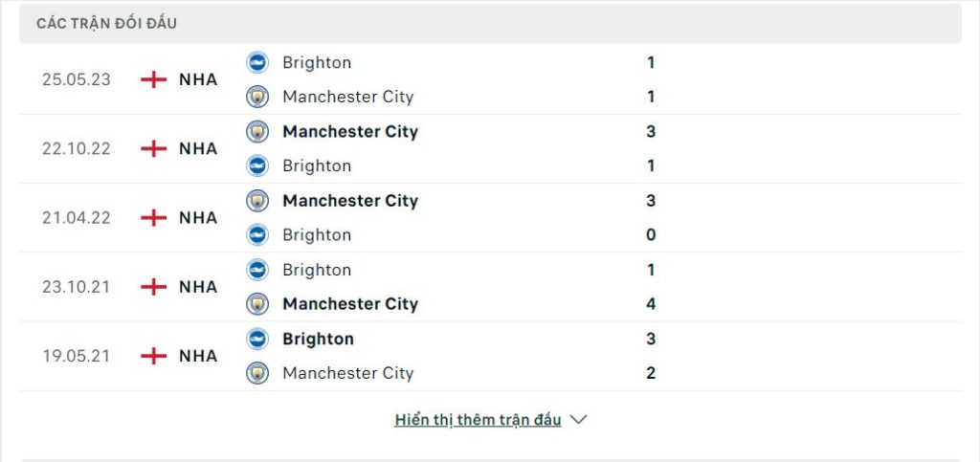980x462 pixels.
Task: Open match dated 21.04.22
Action: click(490, 218)
